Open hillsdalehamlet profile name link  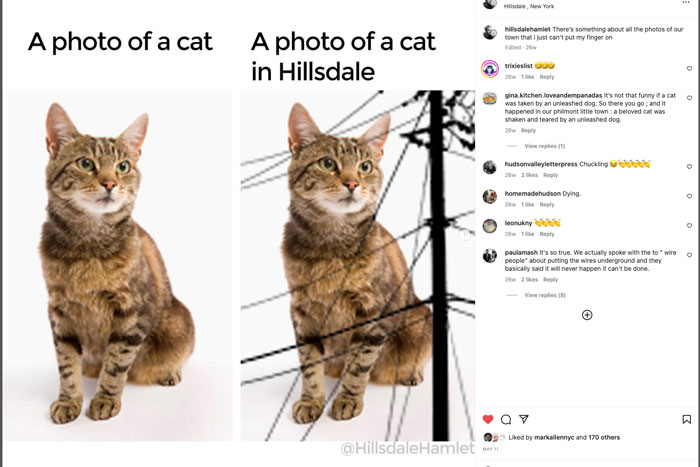tap(527, 29)
